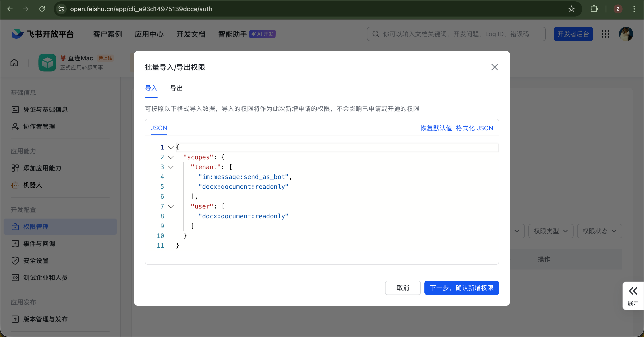Screen dimensions: 644x337
Task: Click the 取消 button
Action: point(403,288)
